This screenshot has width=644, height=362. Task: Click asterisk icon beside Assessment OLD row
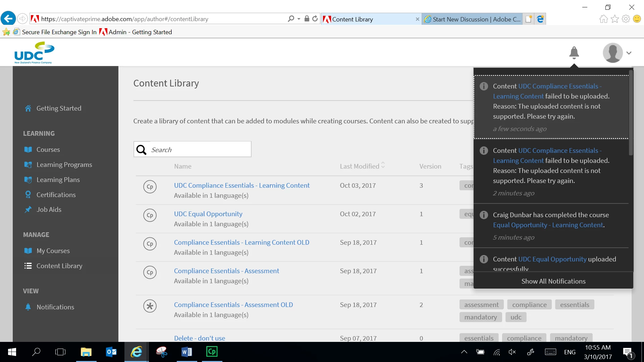[x=150, y=306]
